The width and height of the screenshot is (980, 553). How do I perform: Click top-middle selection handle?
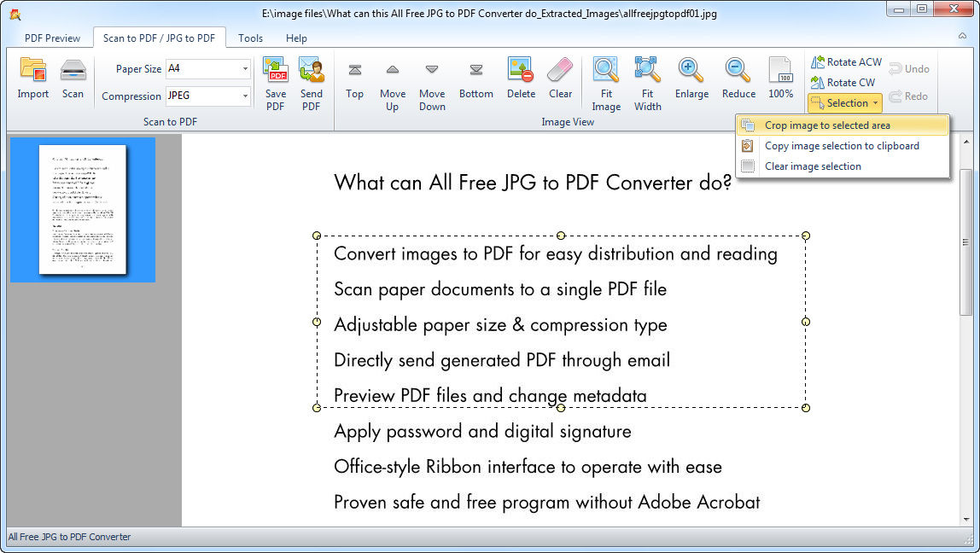click(561, 236)
